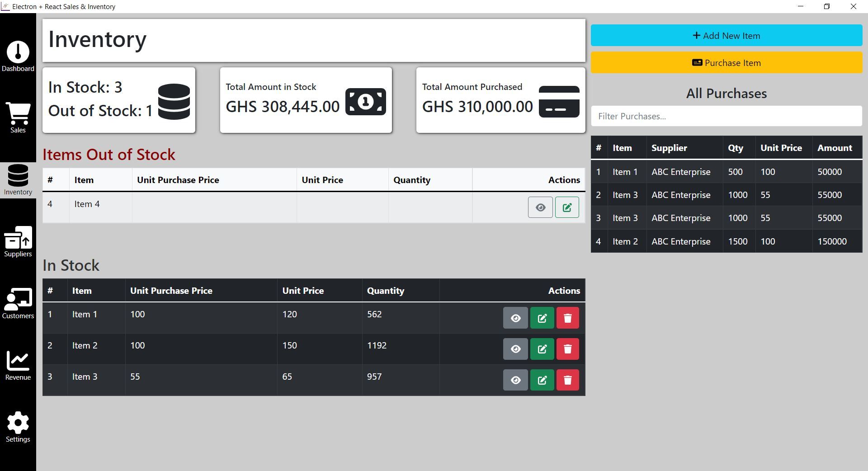
Task: Edit out-of-stock Item 4
Action: (x=566, y=207)
